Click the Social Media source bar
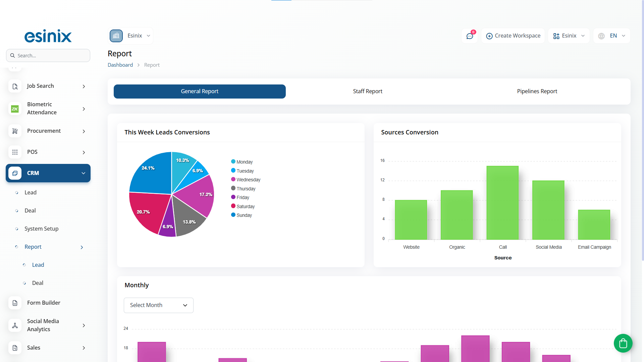Image resolution: width=644 pixels, height=362 pixels. point(548,210)
